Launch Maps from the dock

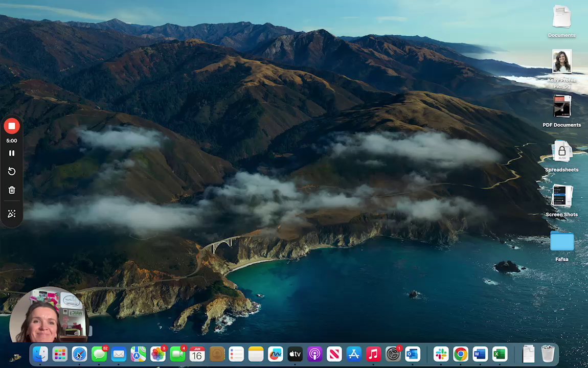coord(139,354)
